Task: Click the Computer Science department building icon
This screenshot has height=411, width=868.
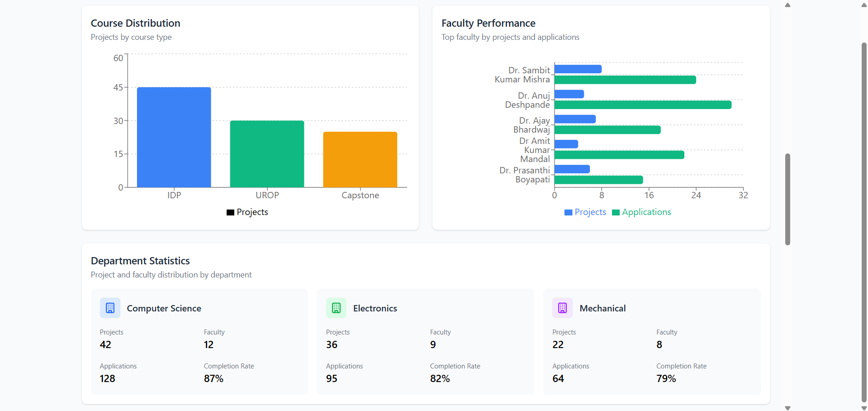Action: [x=110, y=308]
